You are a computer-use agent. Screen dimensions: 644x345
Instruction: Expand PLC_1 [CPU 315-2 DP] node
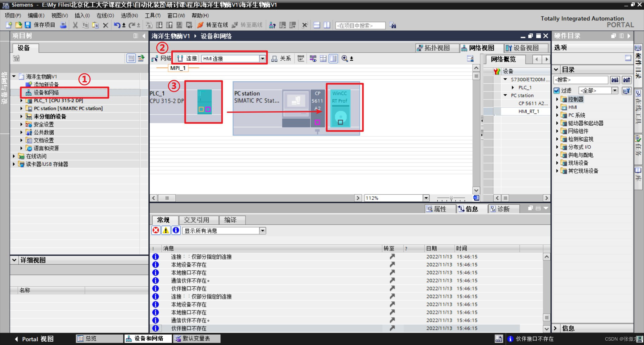(21, 100)
